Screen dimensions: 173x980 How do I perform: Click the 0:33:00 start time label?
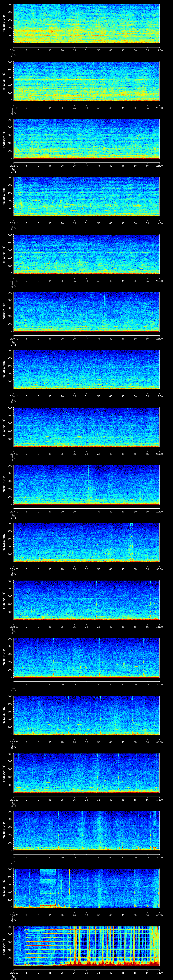pos(14,799)
